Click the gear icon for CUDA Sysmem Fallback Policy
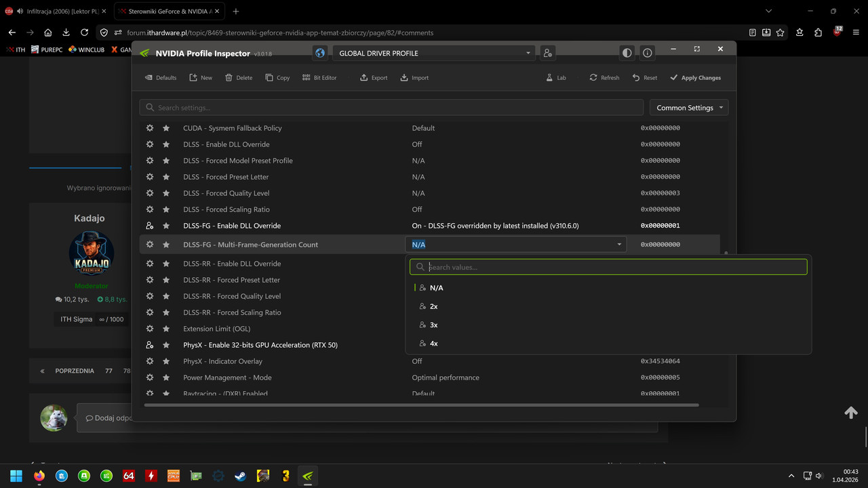This screenshot has width=868, height=488. [150, 128]
